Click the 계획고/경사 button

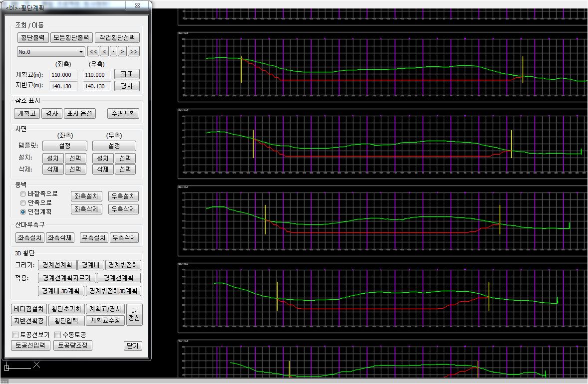tap(105, 309)
